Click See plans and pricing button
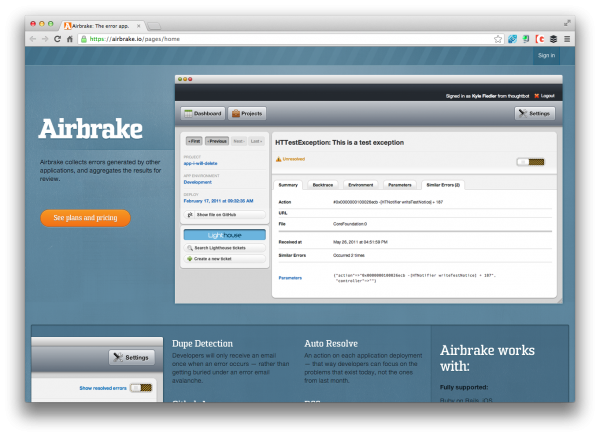The image size is (600, 437). click(85, 218)
